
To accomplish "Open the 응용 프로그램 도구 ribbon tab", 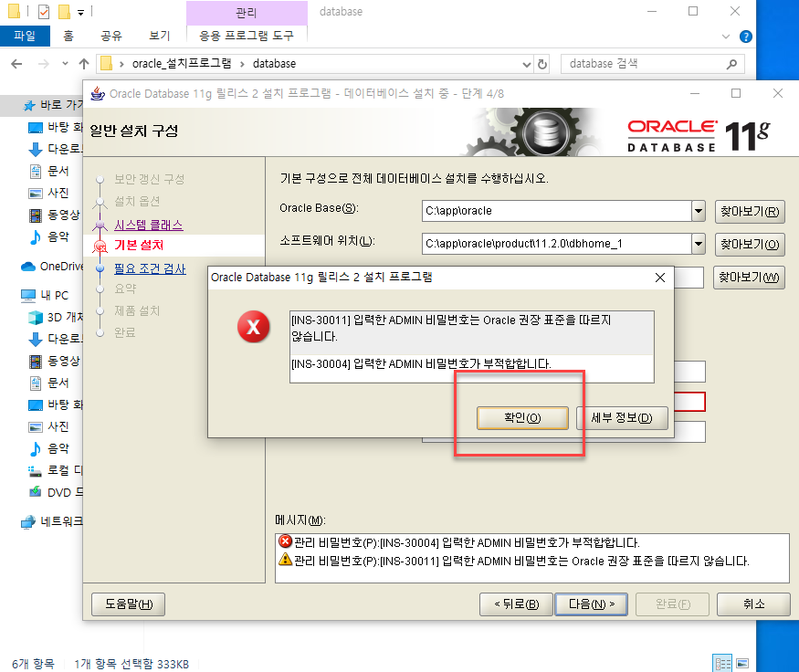I will tap(247, 36).
